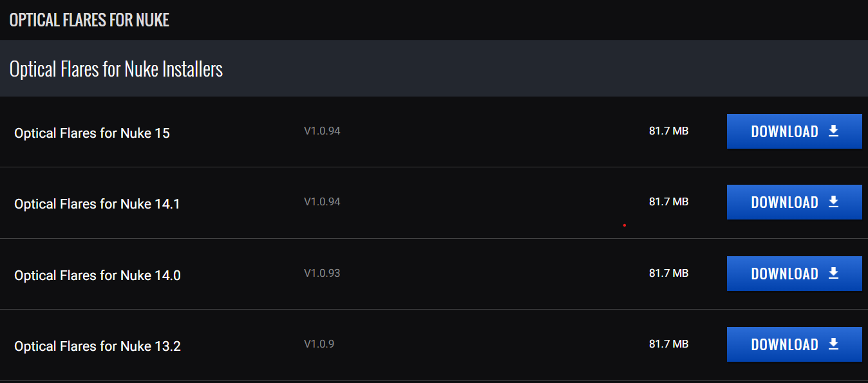The image size is (868, 383).
Task: Click the 81.7 MB size for Nuke 15
Action: coord(668,131)
